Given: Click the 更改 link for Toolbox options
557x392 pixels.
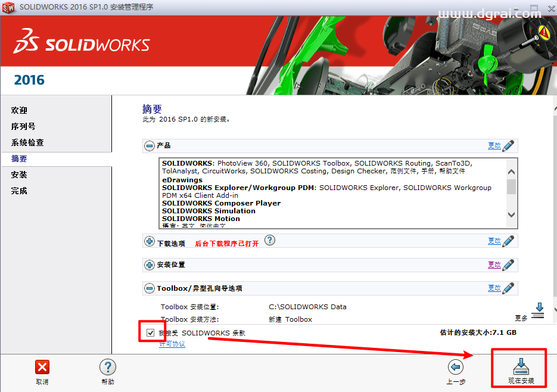Looking at the screenshot, I should click(x=494, y=288).
